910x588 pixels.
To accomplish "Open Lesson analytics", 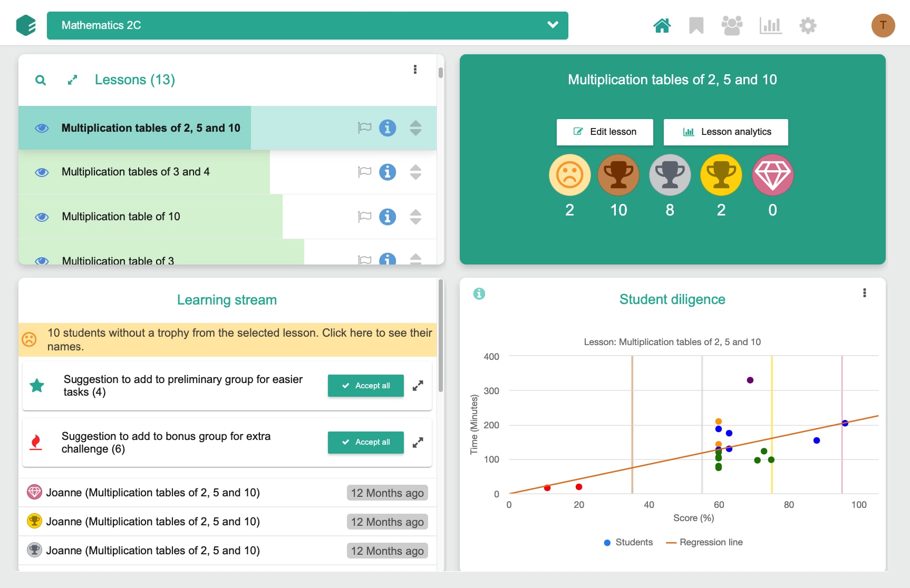I will [725, 132].
